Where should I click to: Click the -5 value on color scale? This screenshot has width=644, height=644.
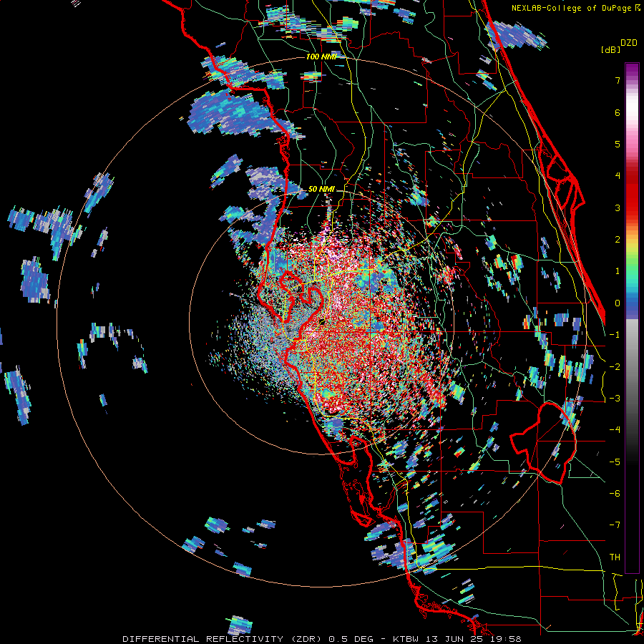pyautogui.click(x=615, y=462)
